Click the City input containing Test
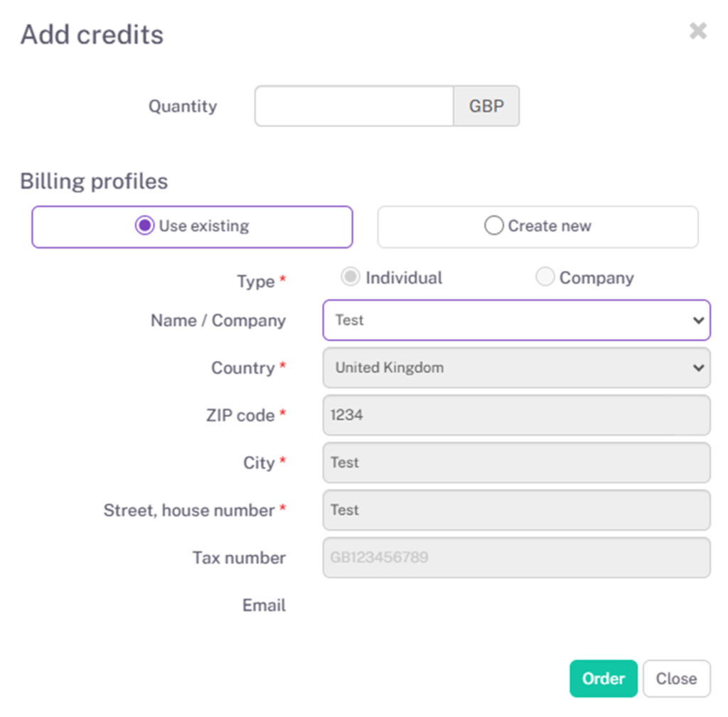 tap(517, 463)
